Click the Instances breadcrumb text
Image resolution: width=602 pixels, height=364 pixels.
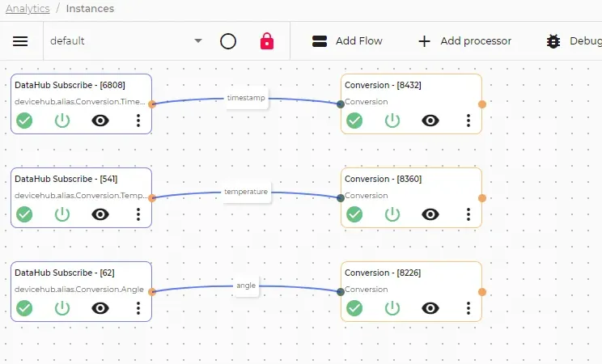[x=90, y=8]
